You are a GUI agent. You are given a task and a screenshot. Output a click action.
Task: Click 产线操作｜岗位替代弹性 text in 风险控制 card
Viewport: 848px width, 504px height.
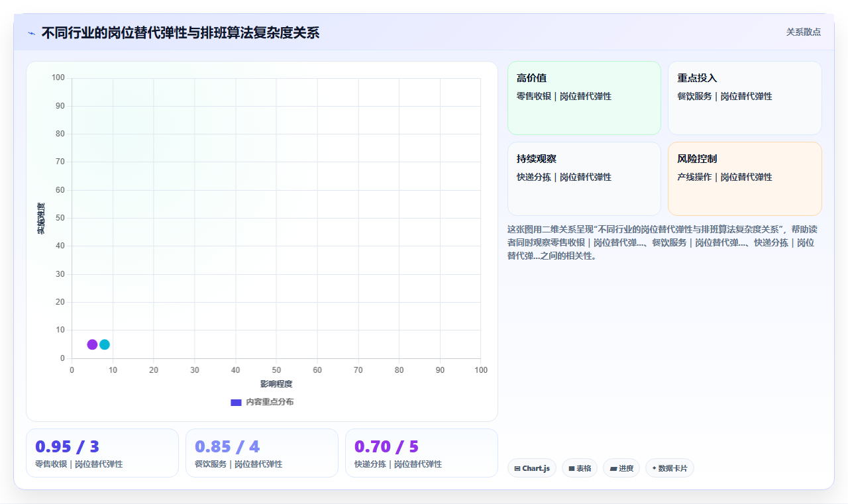725,177
